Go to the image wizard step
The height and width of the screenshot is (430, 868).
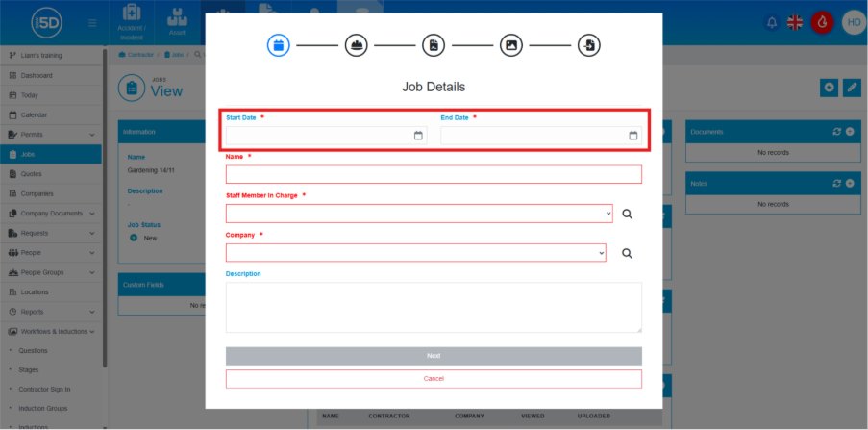point(511,45)
